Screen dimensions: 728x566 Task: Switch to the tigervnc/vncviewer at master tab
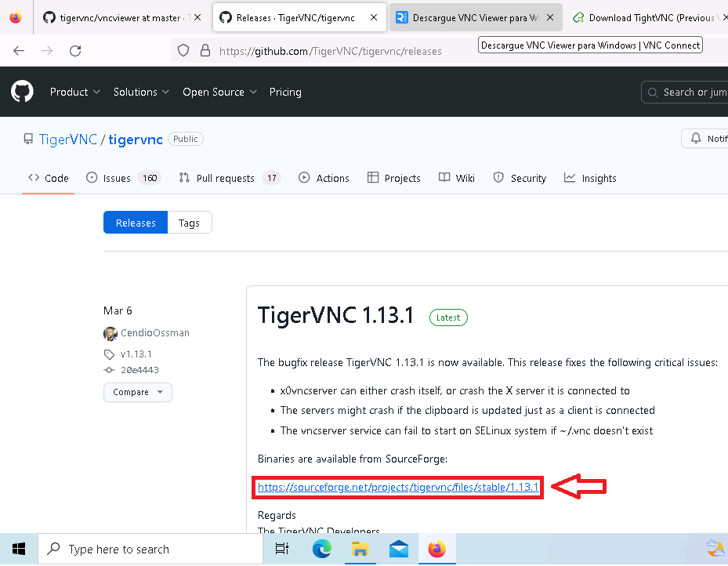coord(122,18)
